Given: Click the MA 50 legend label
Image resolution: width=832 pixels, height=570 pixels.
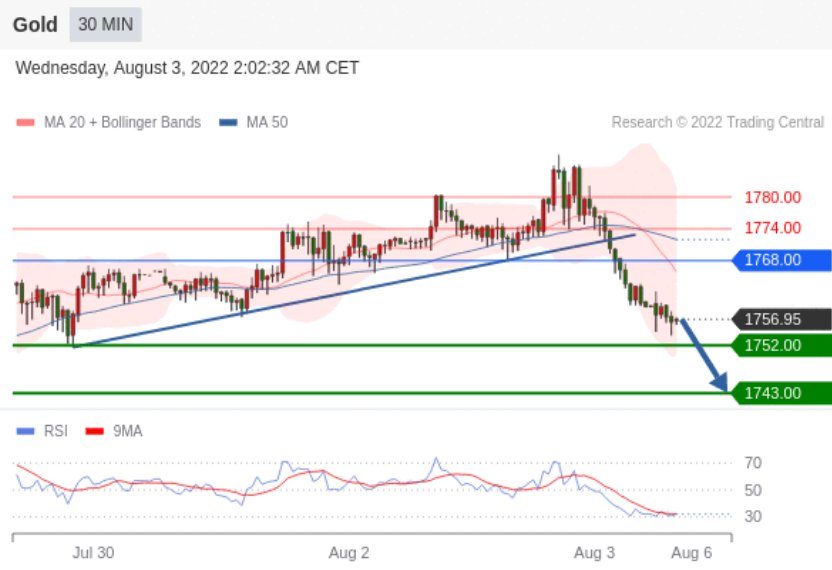Looking at the screenshot, I should 267,123.
